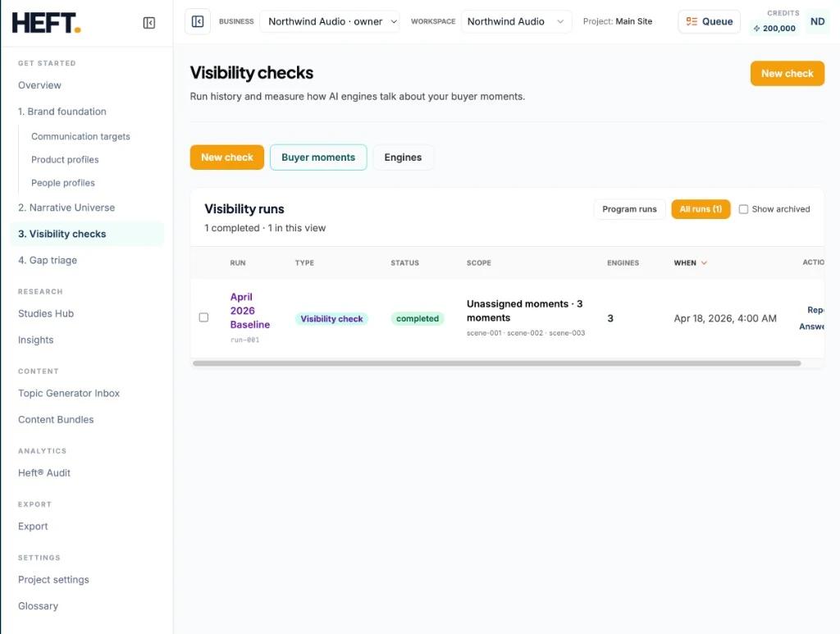This screenshot has height=634, width=840.
Task: Switch to Buyer moments tab
Action: coord(318,157)
